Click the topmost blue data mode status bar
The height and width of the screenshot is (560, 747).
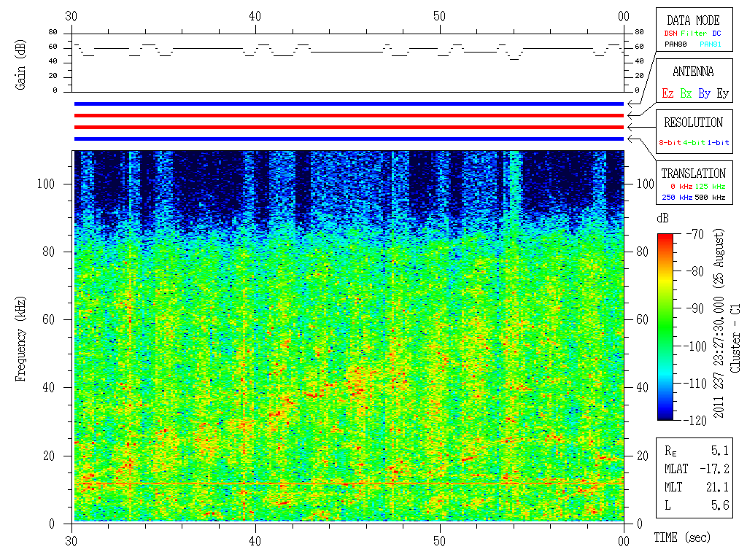[x=349, y=104]
